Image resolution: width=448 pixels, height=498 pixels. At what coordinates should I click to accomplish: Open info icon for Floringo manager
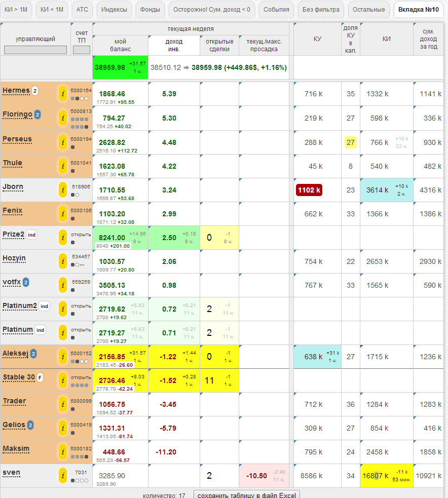pyautogui.click(x=63, y=118)
